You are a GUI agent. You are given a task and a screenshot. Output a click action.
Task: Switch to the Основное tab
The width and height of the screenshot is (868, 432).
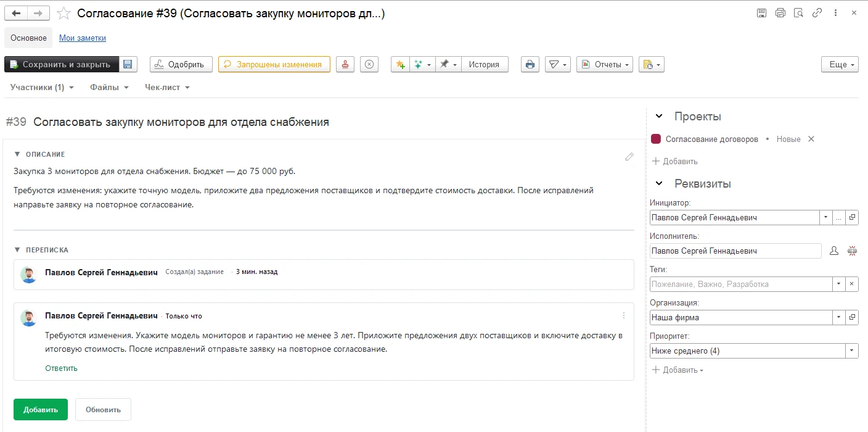coord(28,38)
